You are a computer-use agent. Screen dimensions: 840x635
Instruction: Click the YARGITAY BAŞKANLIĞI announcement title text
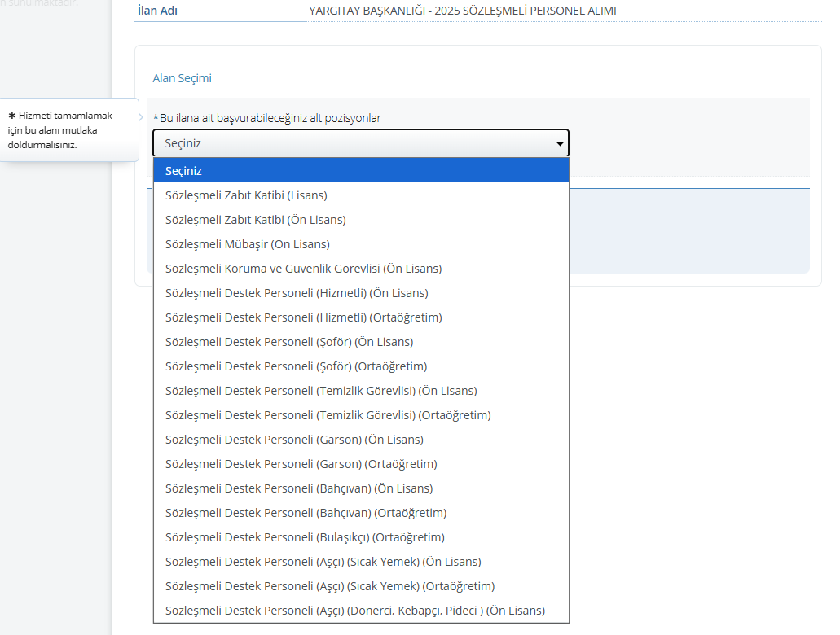[x=463, y=11]
